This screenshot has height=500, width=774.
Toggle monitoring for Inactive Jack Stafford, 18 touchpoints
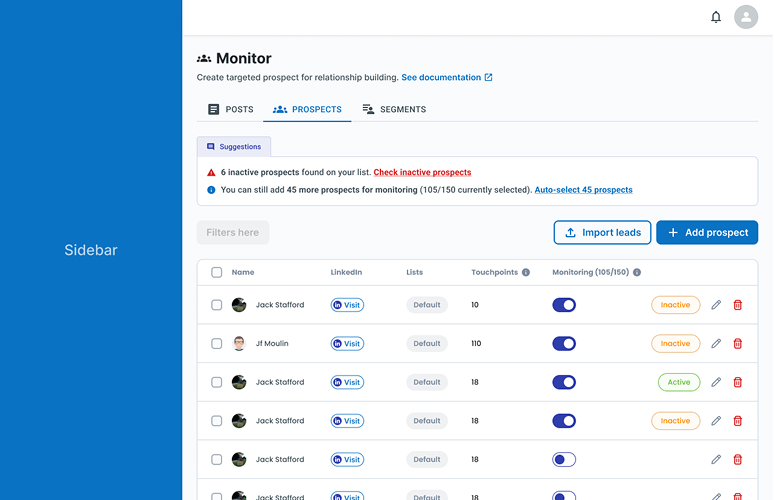pos(564,421)
